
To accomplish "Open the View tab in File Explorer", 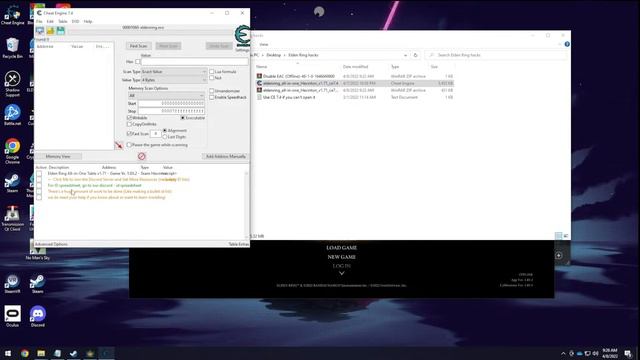I will (x=264, y=44).
